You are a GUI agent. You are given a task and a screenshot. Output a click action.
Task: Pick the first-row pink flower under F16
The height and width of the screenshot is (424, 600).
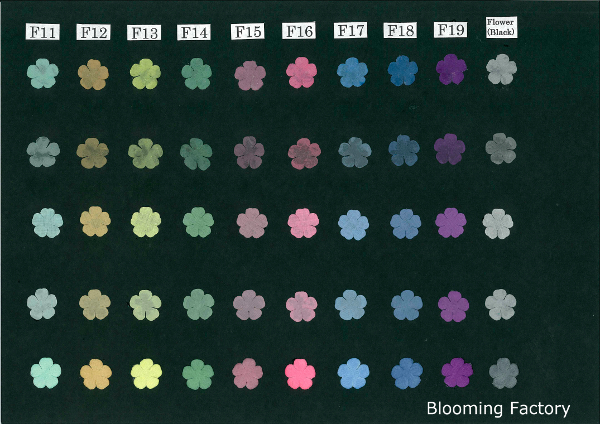(302, 72)
